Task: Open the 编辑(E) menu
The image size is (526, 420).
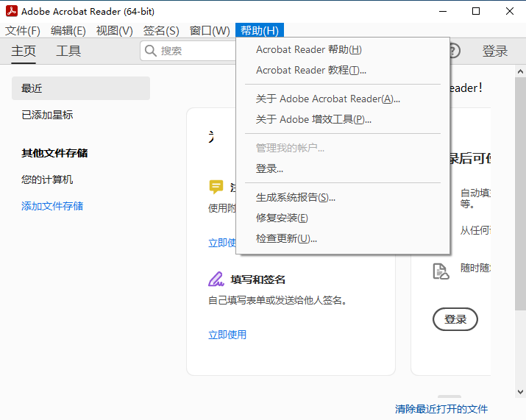Action: click(68, 31)
